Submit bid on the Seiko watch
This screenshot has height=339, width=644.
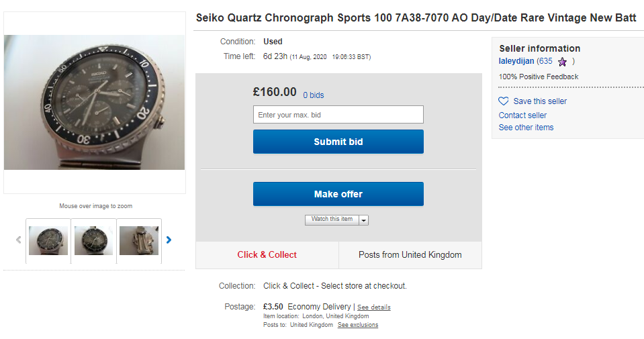[338, 142]
